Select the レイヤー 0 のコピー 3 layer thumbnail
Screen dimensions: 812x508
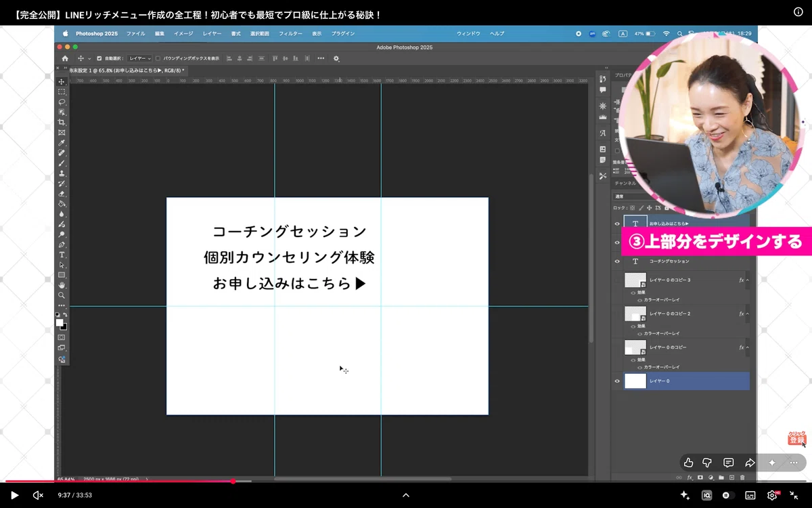click(635, 280)
